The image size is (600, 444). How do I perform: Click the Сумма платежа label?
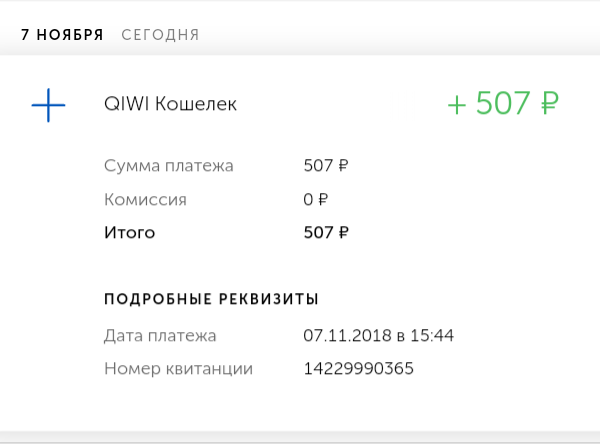pyautogui.click(x=168, y=166)
